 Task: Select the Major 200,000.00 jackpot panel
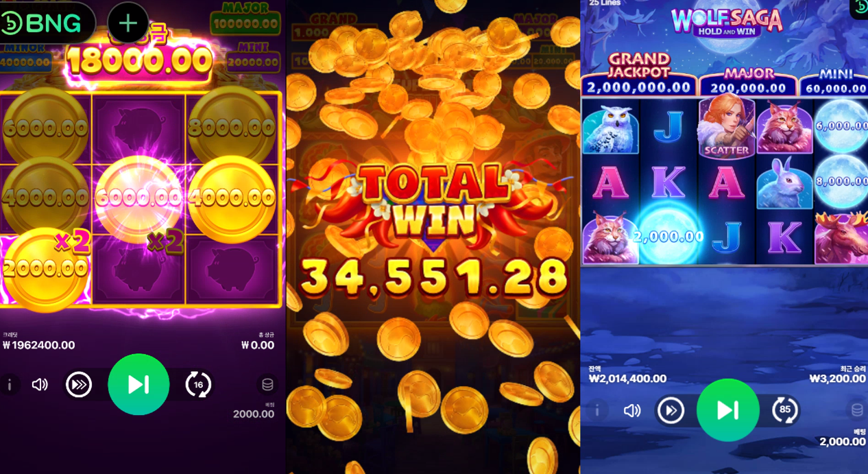click(x=748, y=82)
